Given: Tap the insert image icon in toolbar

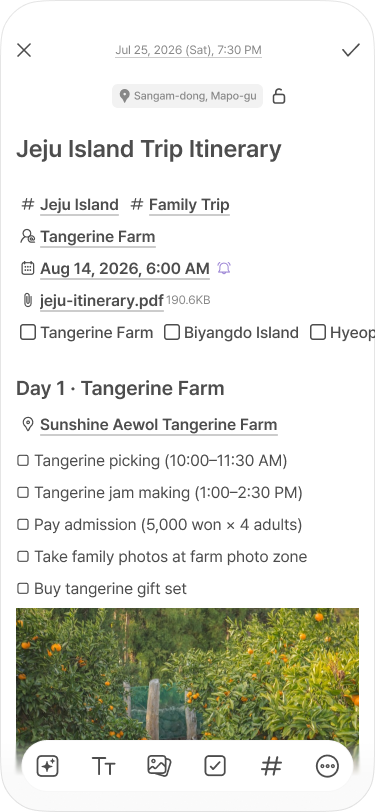Looking at the screenshot, I should (159, 765).
